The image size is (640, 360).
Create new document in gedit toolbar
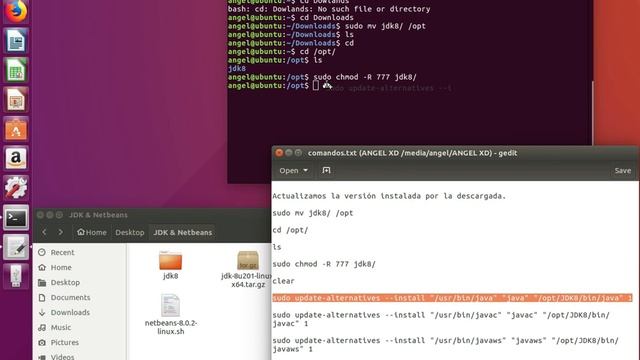tap(326, 170)
